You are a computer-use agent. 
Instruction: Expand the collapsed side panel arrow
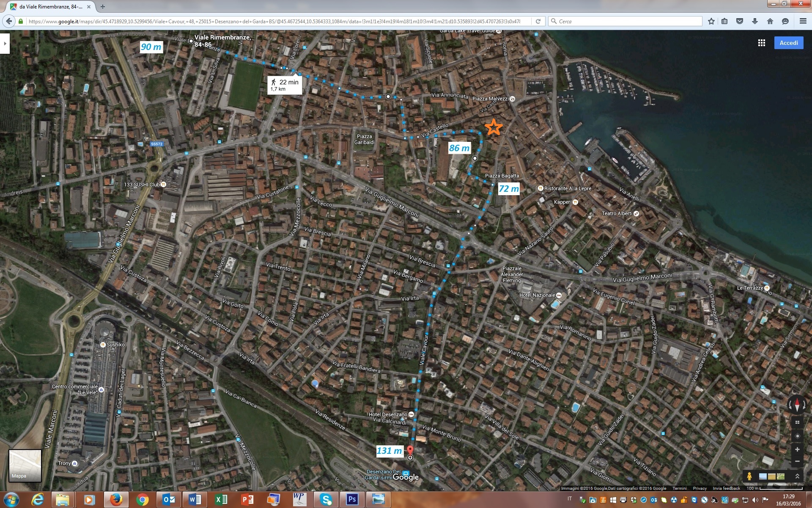click(x=5, y=43)
